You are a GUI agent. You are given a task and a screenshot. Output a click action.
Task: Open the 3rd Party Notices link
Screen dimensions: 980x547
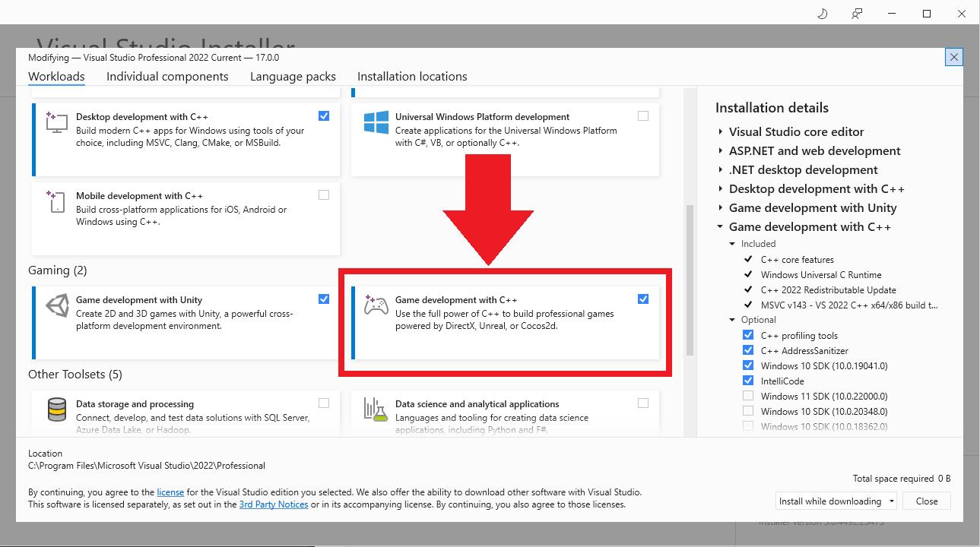point(274,504)
